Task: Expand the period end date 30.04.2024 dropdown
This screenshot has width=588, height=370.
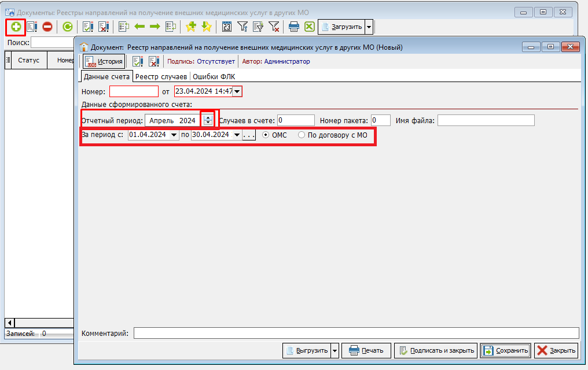Action: [x=236, y=135]
